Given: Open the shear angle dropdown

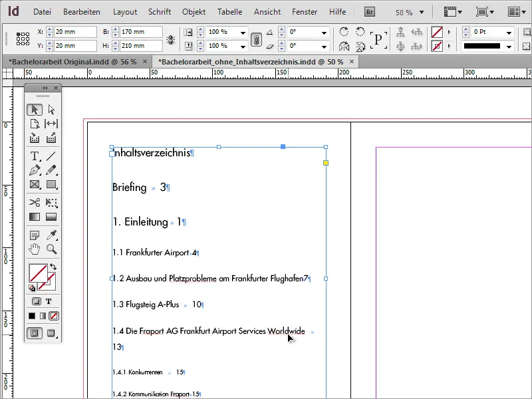Looking at the screenshot, I should click(x=324, y=47).
